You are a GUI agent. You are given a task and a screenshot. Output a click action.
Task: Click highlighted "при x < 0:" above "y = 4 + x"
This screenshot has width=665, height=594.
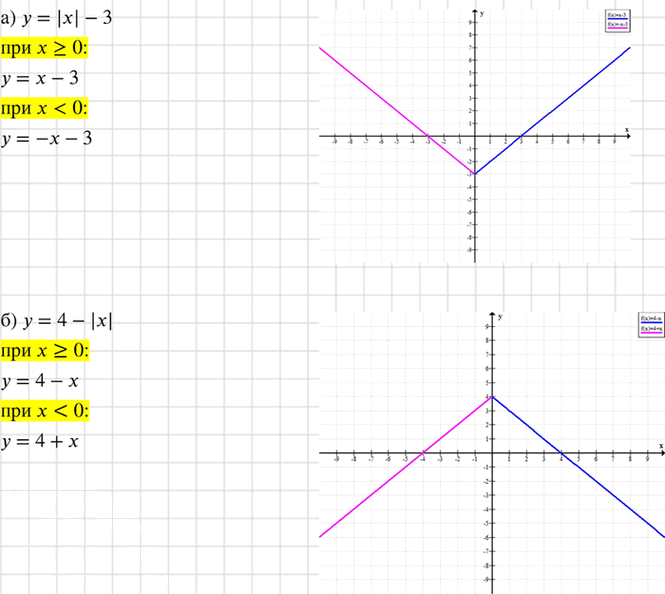(x=45, y=411)
